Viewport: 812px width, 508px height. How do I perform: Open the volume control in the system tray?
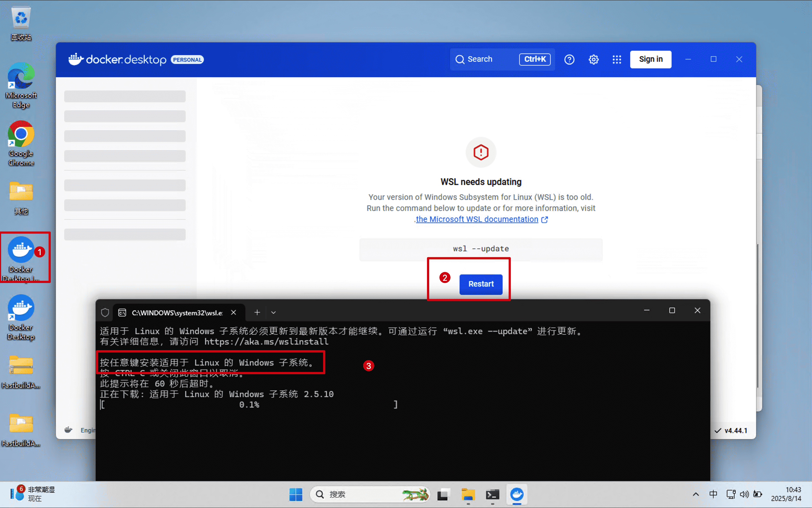tap(745, 494)
